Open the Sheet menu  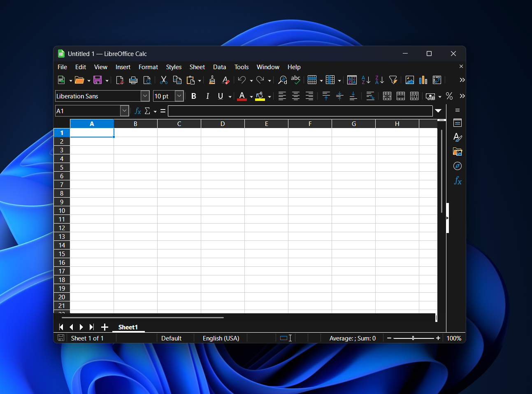(x=197, y=67)
